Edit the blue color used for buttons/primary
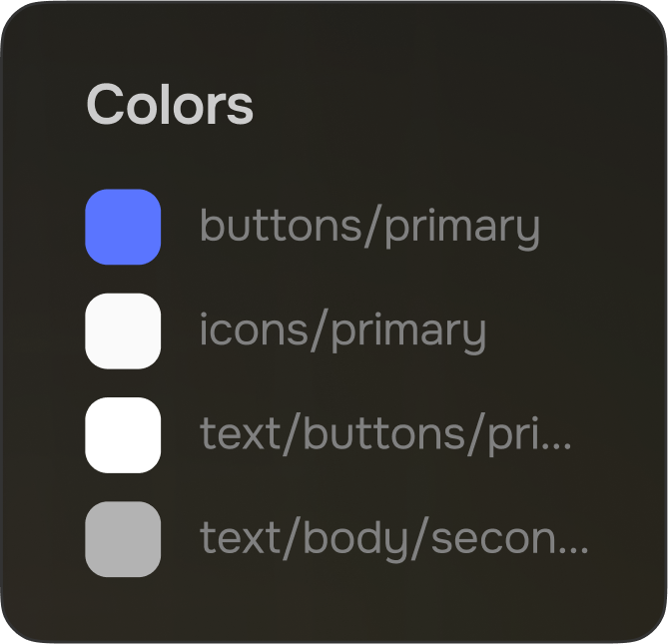The width and height of the screenshot is (668, 644). (123, 227)
